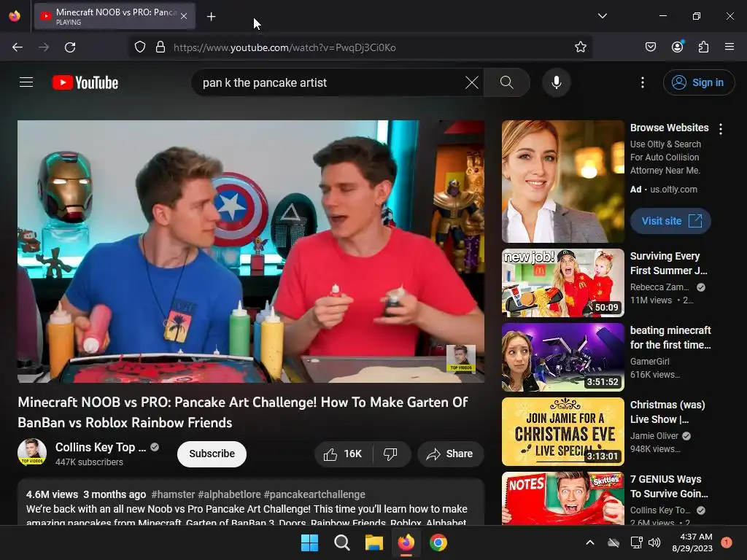Select the Minecraft NOOB vs PRO tab

(x=115, y=17)
